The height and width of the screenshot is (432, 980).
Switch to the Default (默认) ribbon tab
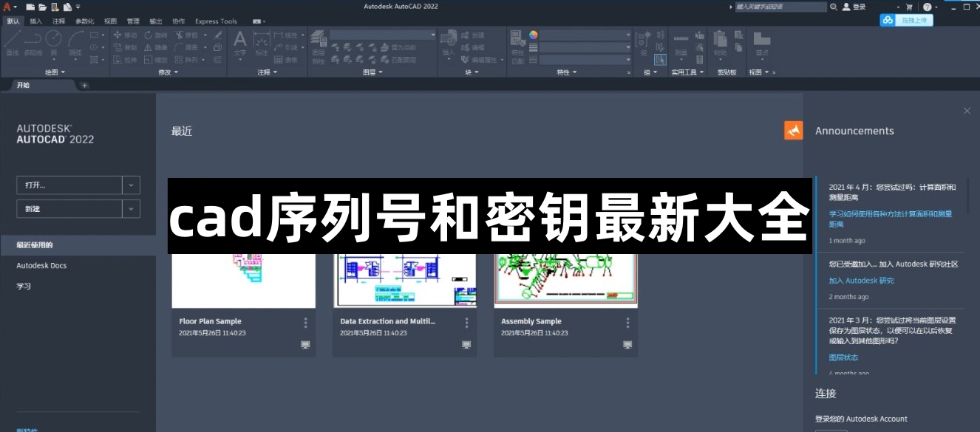click(x=13, y=21)
